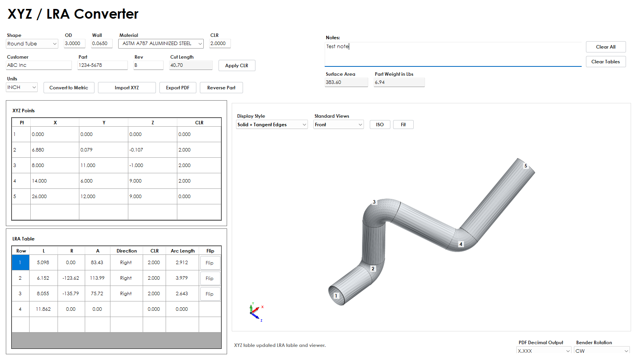This screenshot has width=640, height=364.
Task: Flip the bend in LRA row 3
Action: [x=210, y=294]
